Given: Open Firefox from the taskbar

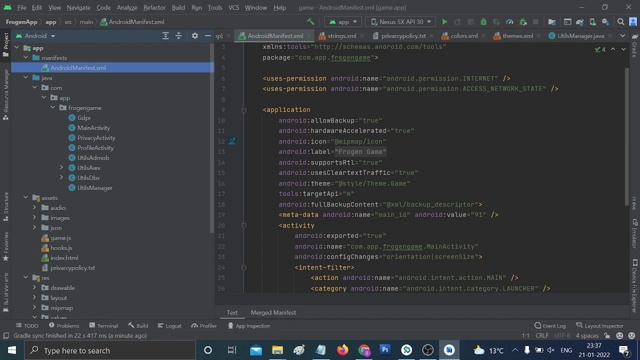Looking at the screenshot, I should [342, 350].
